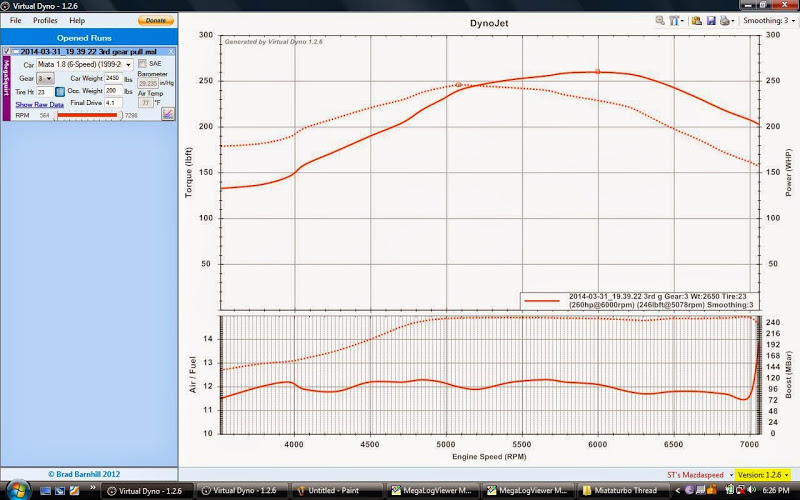
Task: Open the File menu
Action: pos(16,20)
